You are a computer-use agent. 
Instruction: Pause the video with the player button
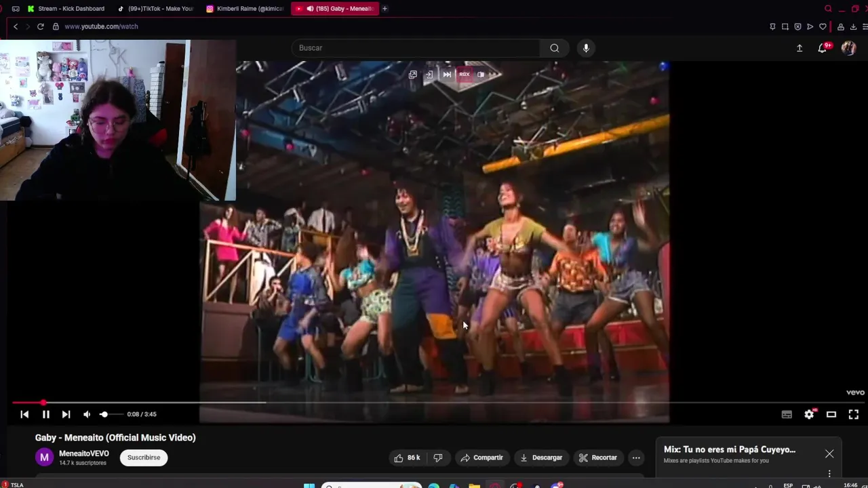coord(45,414)
